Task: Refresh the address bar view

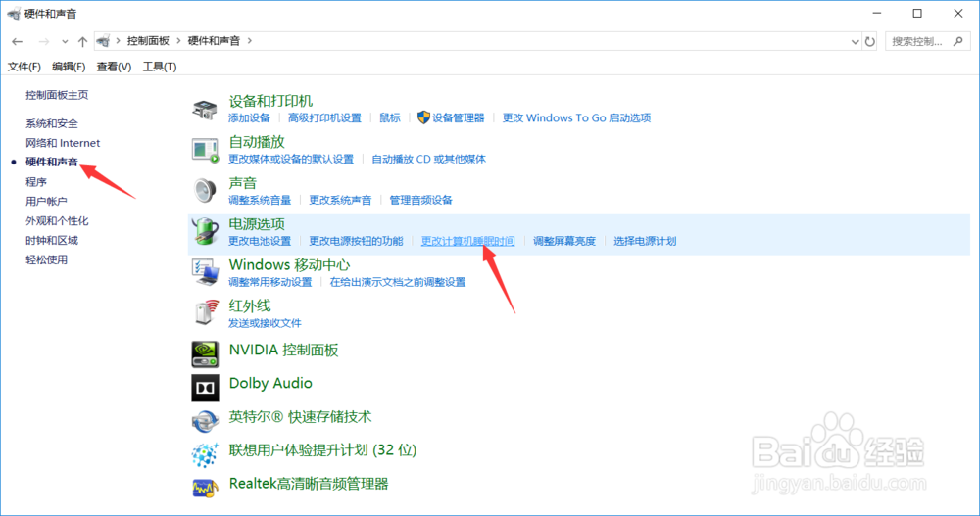Action: [870, 42]
